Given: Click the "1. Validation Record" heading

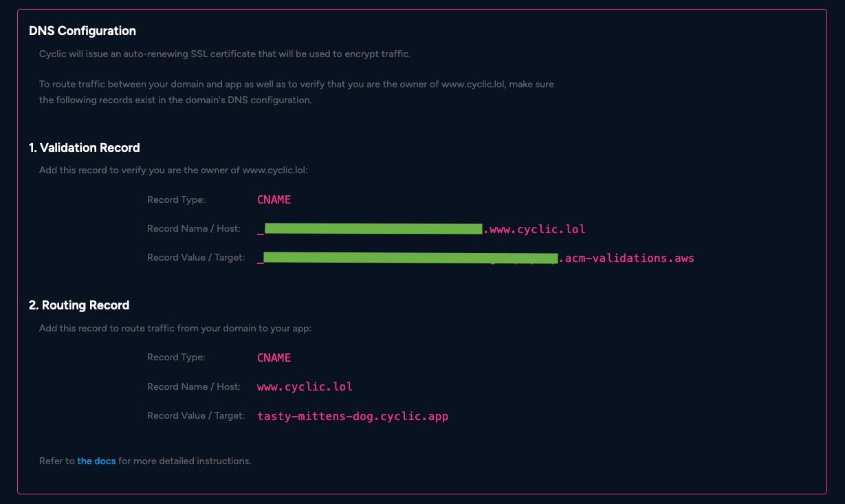Looking at the screenshot, I should (85, 148).
